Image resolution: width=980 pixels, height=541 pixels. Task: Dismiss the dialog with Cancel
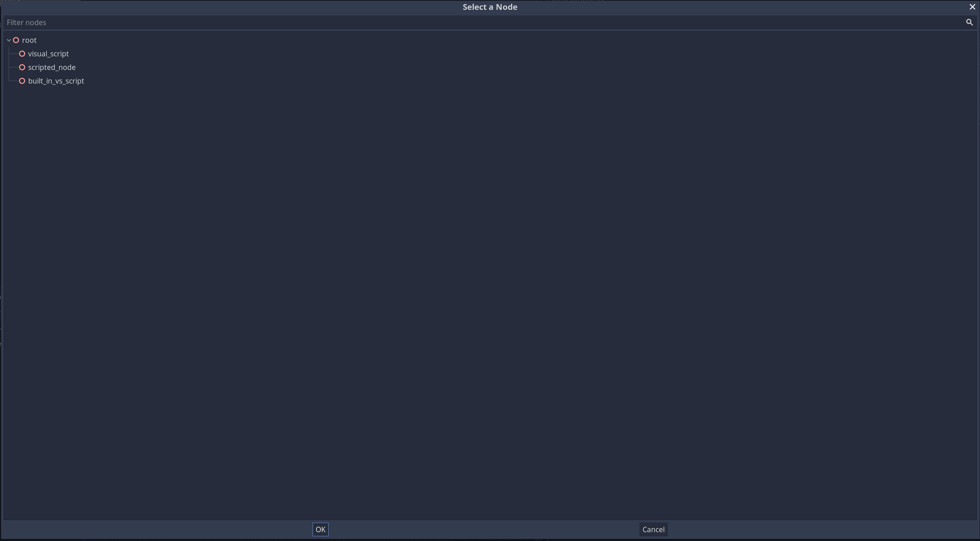[653, 529]
